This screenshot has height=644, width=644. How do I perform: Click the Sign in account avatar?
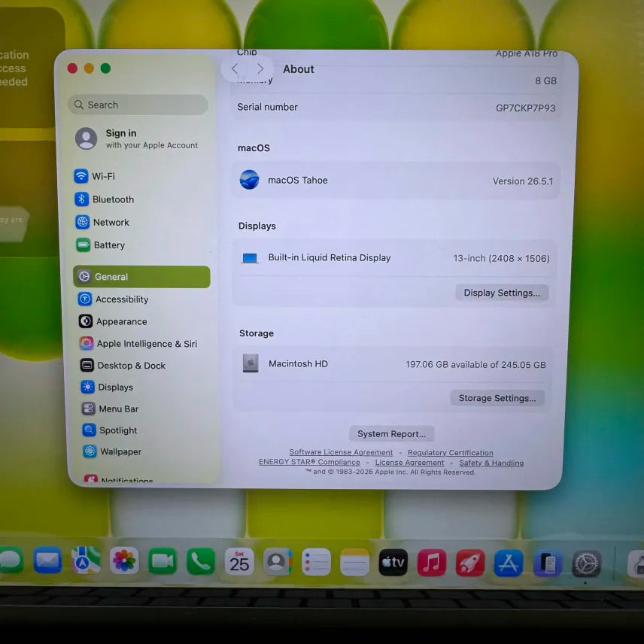point(87,138)
